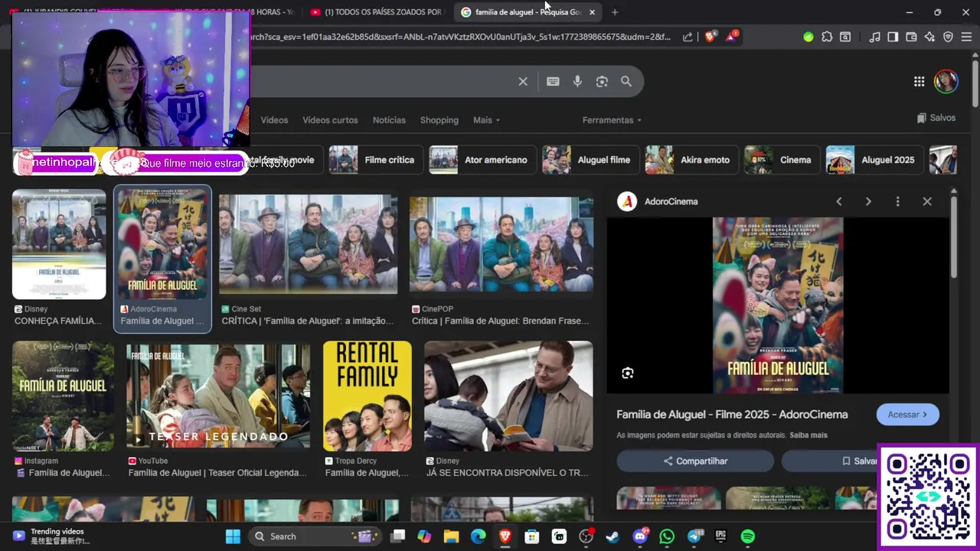Open Leo AI sparkle icon in toolbar
Screen dimensions: 980x551
pos(929,37)
